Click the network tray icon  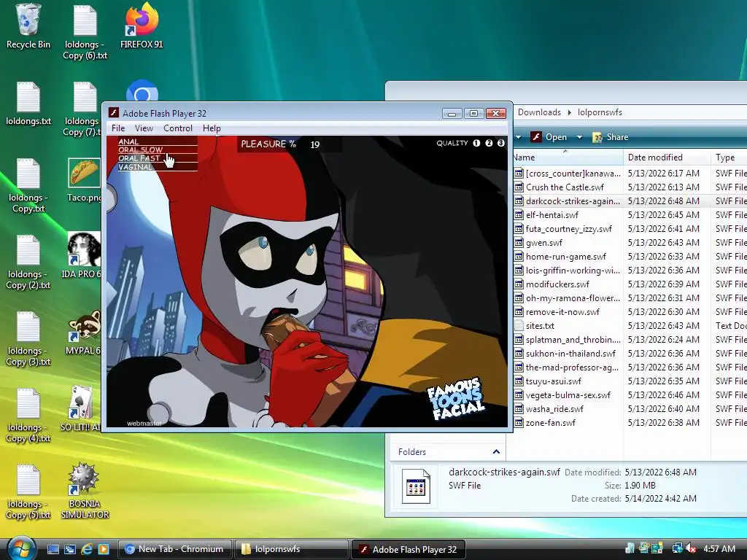(x=676, y=548)
